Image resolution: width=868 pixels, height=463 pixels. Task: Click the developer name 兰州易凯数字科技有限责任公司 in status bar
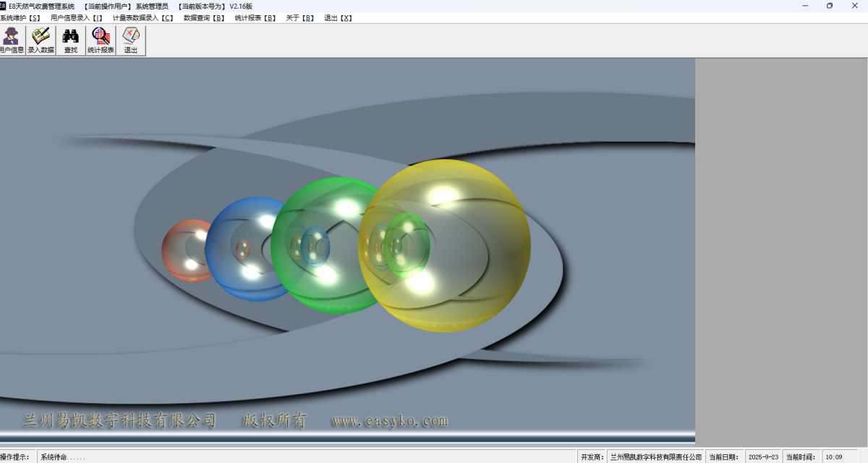tap(655, 457)
